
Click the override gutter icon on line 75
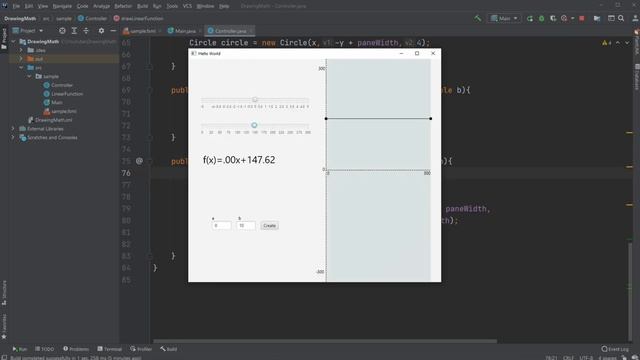(x=139, y=161)
